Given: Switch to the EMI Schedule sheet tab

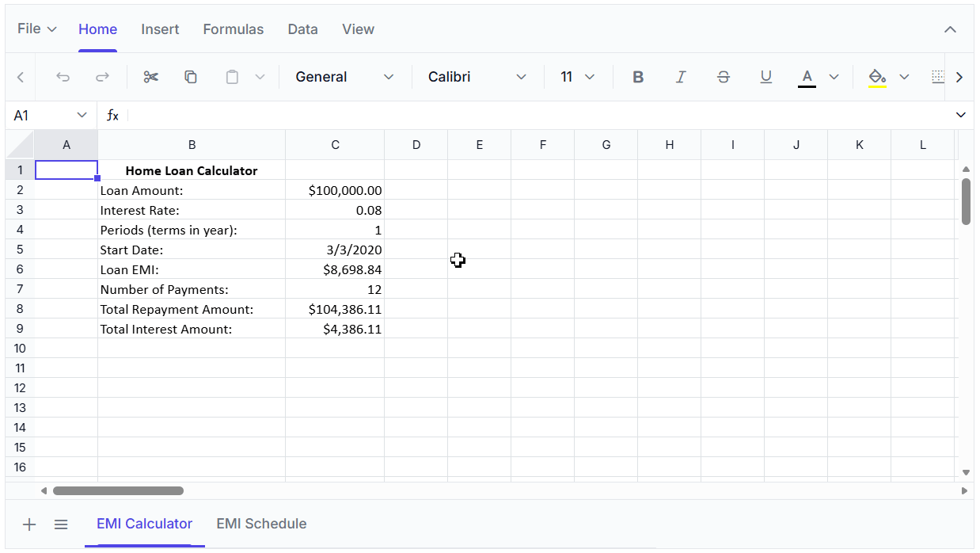Looking at the screenshot, I should click(261, 524).
